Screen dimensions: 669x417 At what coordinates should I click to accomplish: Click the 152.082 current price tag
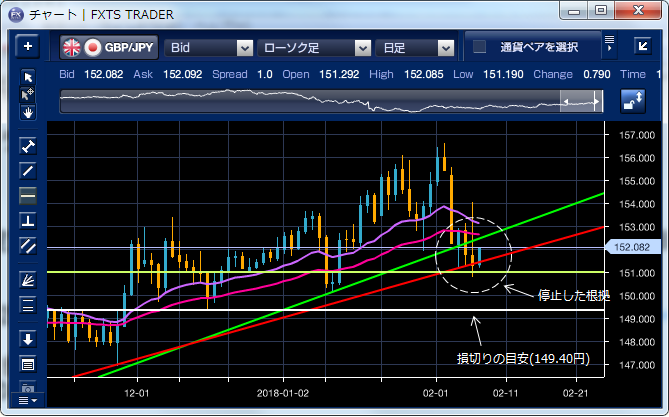[x=632, y=247]
